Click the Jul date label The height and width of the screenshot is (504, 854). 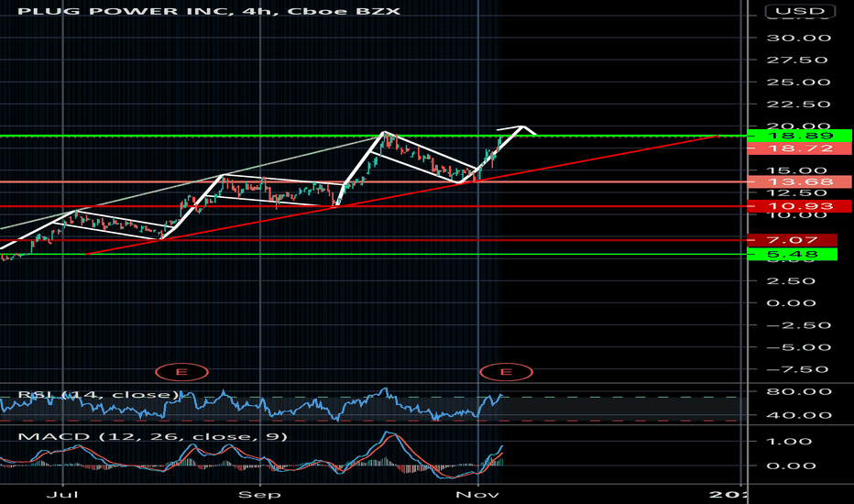(x=62, y=494)
